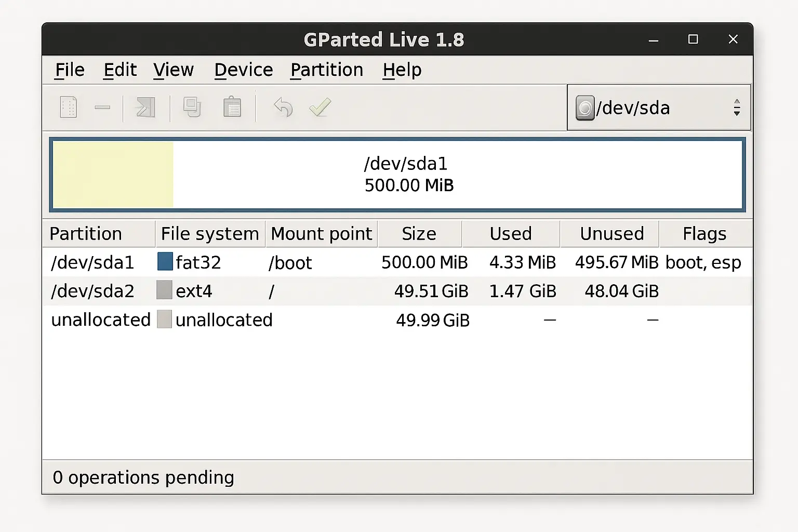Click the disk drive icon beside /dev/sda
Viewport: 798px width, 532px height.
point(586,108)
